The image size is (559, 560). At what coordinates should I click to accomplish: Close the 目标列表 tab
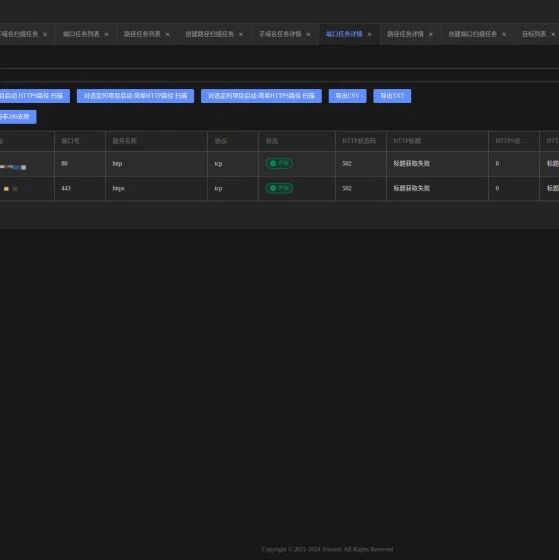coord(553,34)
